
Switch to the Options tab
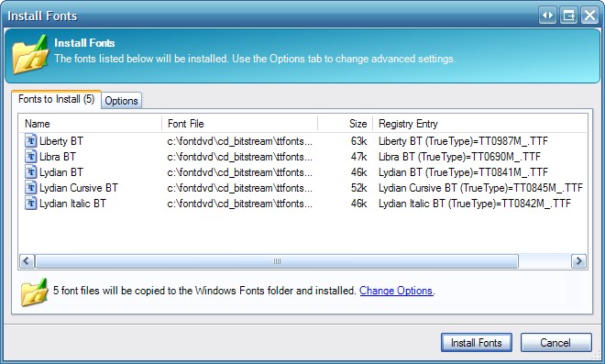click(x=121, y=101)
